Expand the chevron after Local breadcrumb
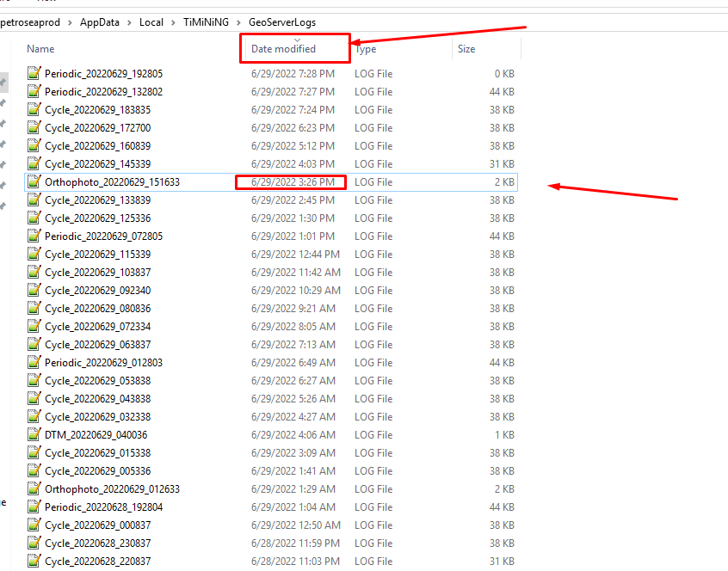This screenshot has width=728, height=571. [x=173, y=22]
